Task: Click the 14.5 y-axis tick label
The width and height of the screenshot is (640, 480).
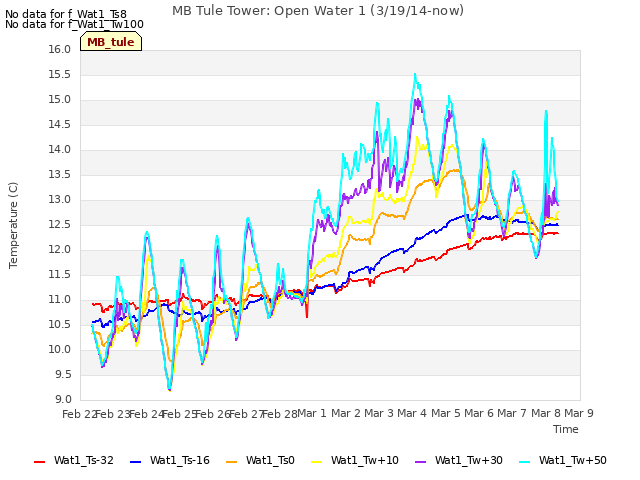Action: [60, 125]
